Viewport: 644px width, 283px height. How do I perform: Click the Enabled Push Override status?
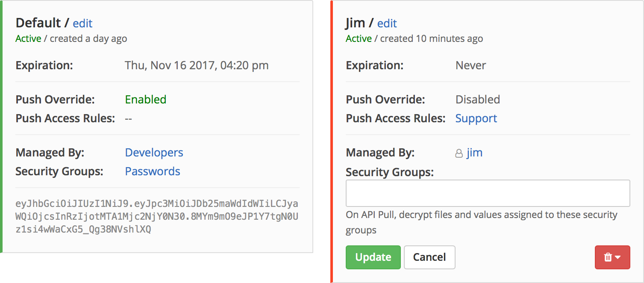click(146, 100)
